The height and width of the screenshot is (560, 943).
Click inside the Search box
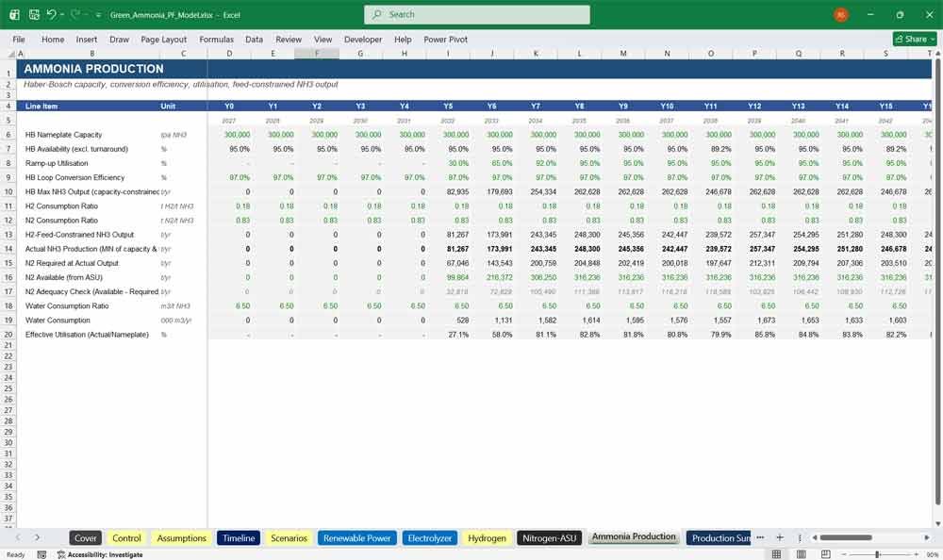(x=477, y=14)
